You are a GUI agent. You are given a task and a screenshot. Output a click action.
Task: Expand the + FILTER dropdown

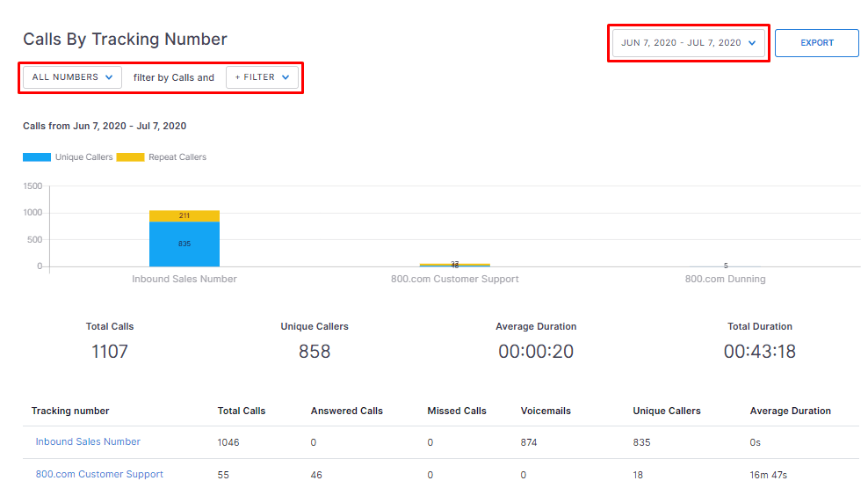pyautogui.click(x=262, y=77)
